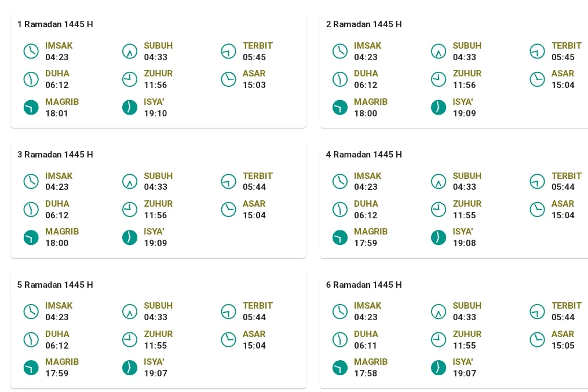Click the Terbit clock icon for 1 Ramadan

coord(228,51)
